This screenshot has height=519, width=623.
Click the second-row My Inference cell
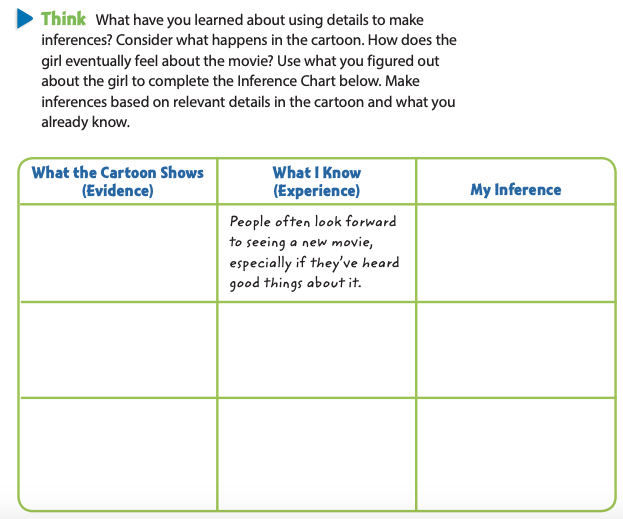pos(515,349)
